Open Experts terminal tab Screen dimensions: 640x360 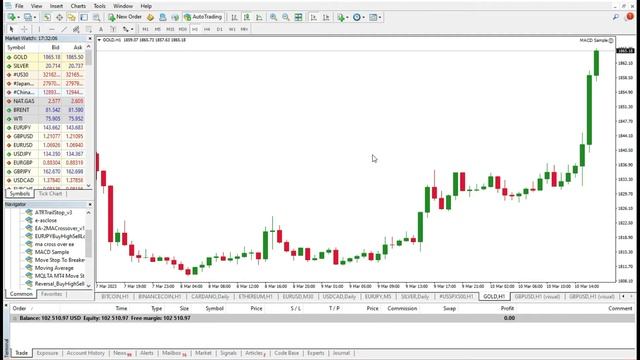pyautogui.click(x=316, y=353)
